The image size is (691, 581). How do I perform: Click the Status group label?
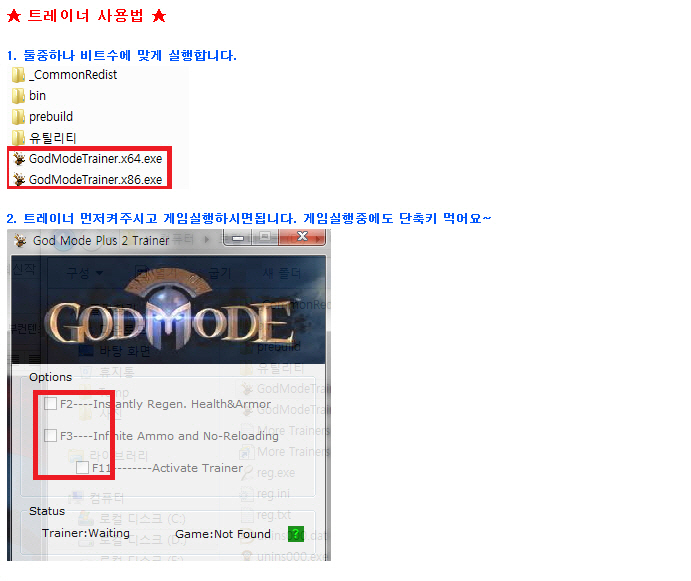(47, 511)
